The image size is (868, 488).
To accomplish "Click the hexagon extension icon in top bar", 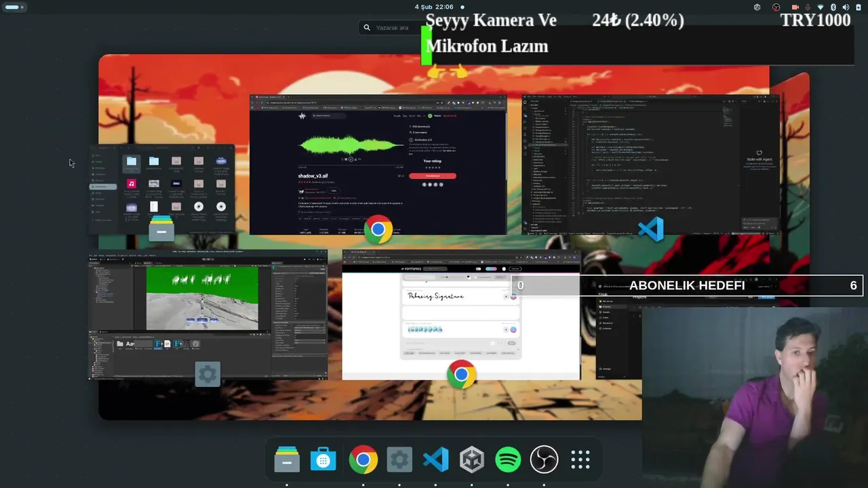I will click(x=757, y=7).
